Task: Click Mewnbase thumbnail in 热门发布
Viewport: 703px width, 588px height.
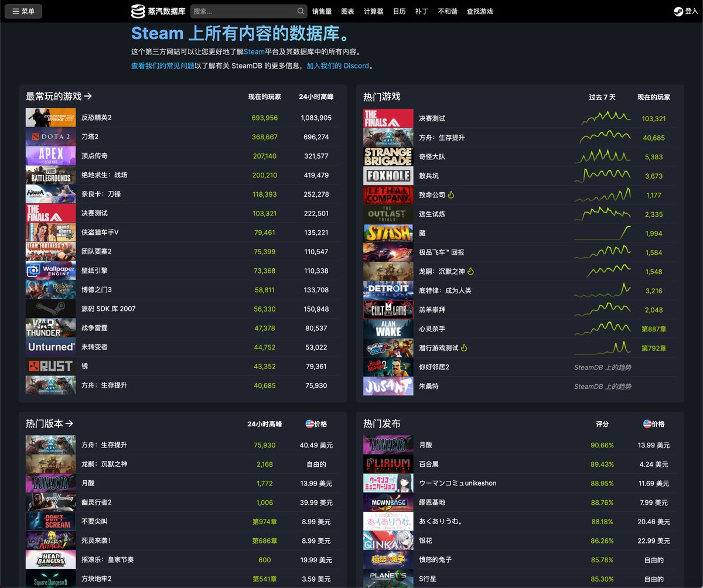Action: pos(388,502)
